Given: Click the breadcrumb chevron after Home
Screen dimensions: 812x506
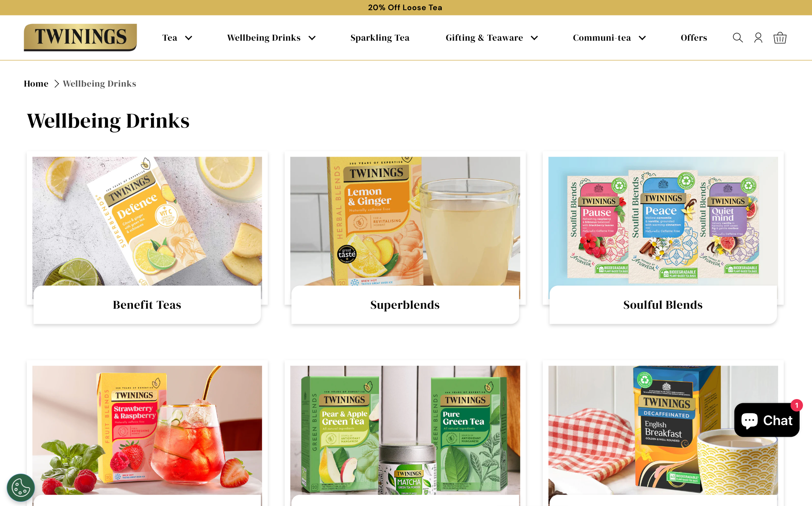Looking at the screenshot, I should pyautogui.click(x=56, y=84).
